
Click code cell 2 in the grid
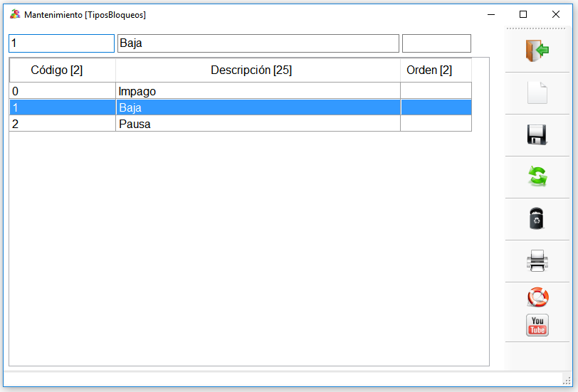[x=63, y=124]
